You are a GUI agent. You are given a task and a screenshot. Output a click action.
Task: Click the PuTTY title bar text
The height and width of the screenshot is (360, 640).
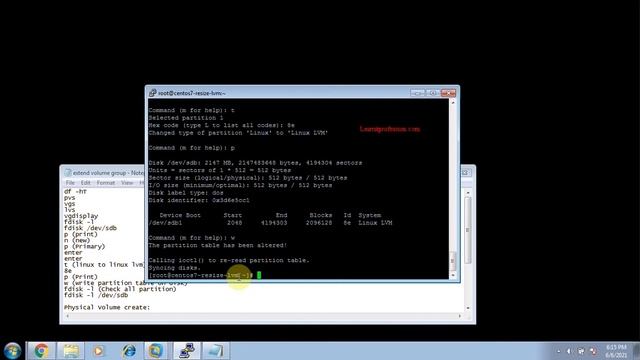[x=192, y=93]
